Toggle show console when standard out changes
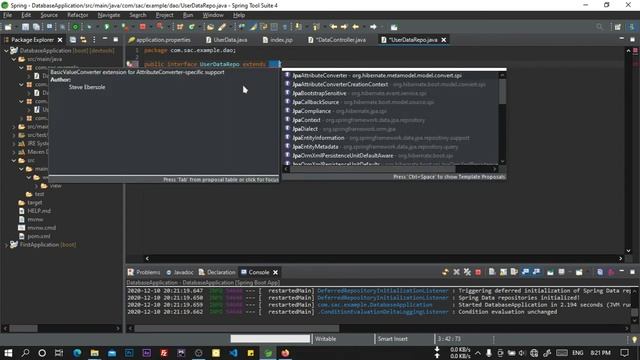 coord(525,272)
